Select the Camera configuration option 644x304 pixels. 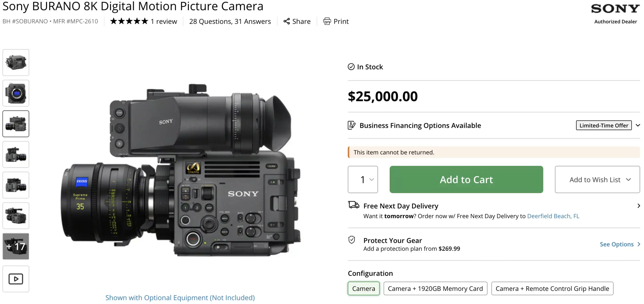pos(364,288)
